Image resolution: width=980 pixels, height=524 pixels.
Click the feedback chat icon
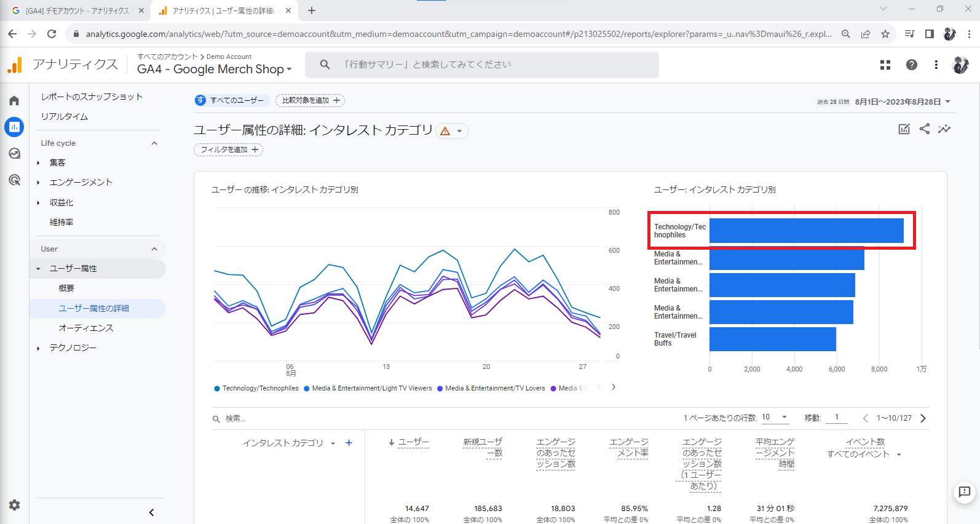pos(965,492)
